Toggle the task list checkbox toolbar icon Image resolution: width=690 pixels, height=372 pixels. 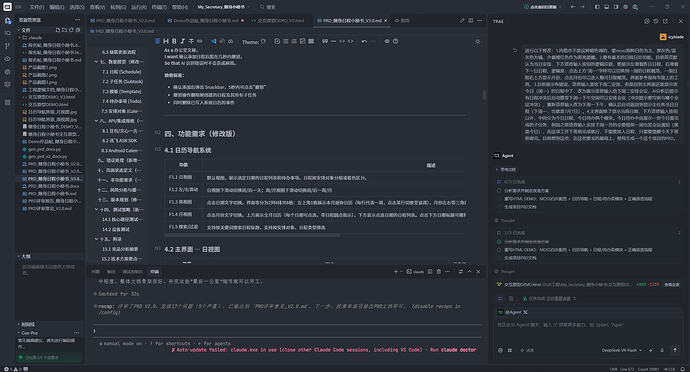tap(302, 41)
